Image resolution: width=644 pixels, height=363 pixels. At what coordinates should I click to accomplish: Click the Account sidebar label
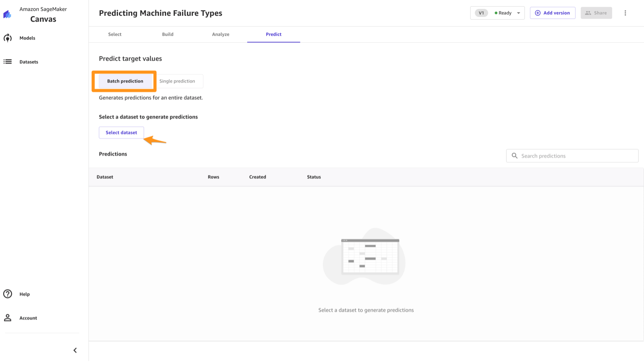28,318
